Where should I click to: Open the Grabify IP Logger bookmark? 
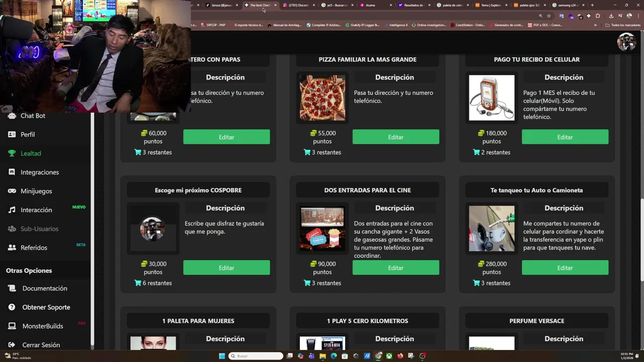[362, 25]
